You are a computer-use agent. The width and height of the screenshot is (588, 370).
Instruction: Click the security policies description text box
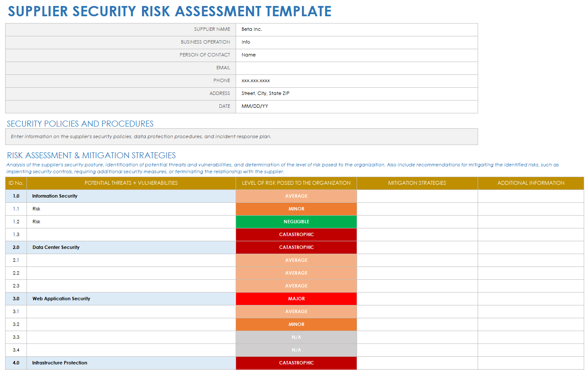[x=241, y=137]
